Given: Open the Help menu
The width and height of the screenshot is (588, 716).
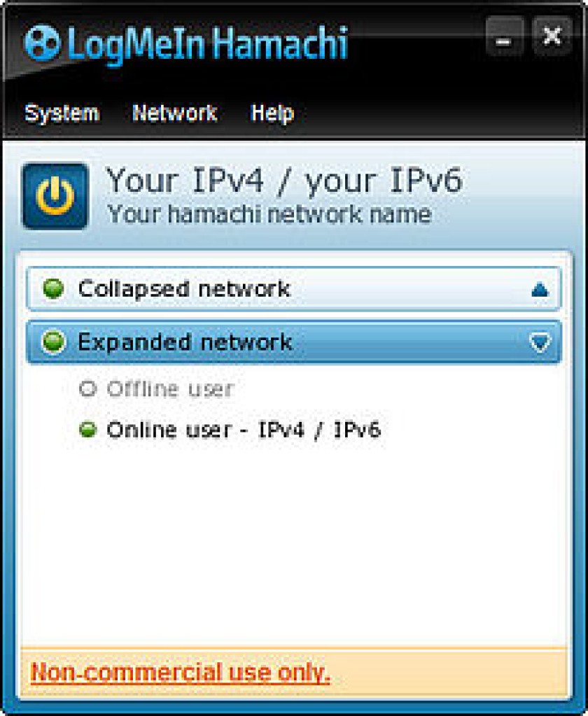Looking at the screenshot, I should click(x=272, y=113).
